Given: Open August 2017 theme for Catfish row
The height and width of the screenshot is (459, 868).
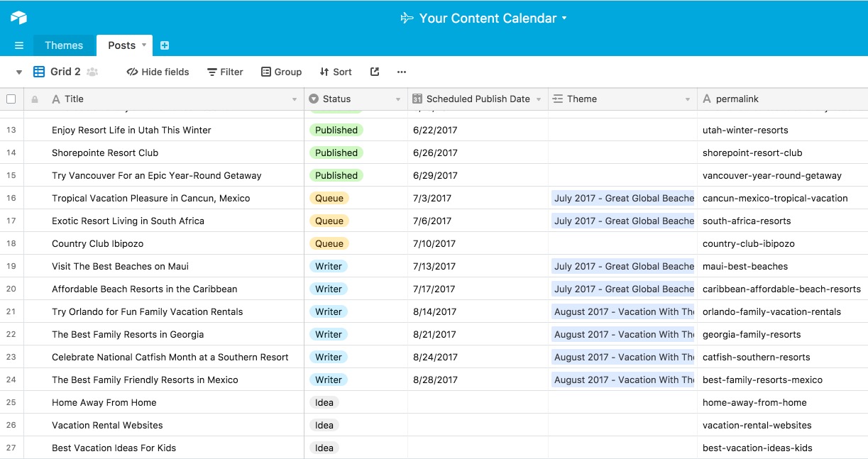Looking at the screenshot, I should coord(623,357).
